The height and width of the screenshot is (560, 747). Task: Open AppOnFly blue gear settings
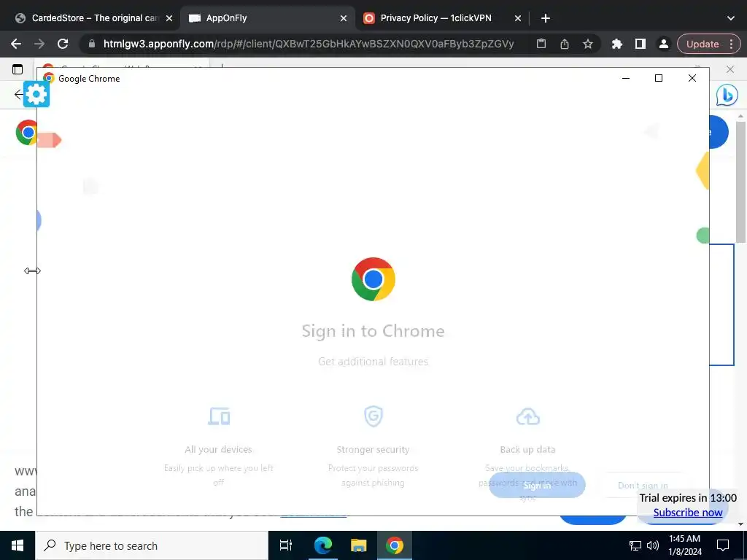(x=36, y=94)
